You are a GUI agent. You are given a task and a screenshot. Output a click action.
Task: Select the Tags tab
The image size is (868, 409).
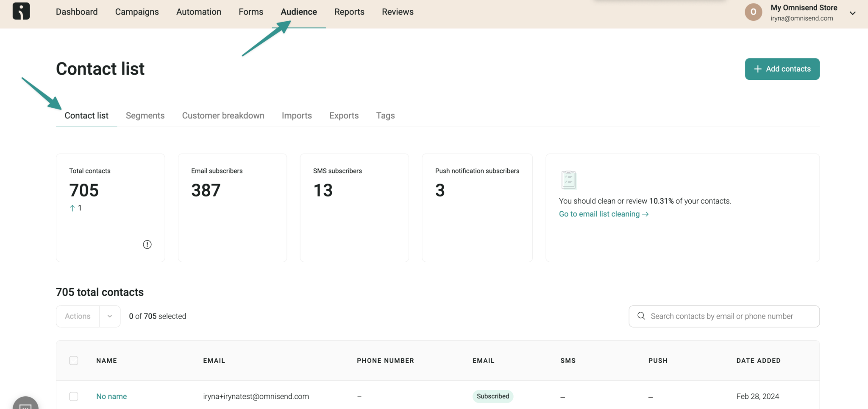[x=385, y=115]
